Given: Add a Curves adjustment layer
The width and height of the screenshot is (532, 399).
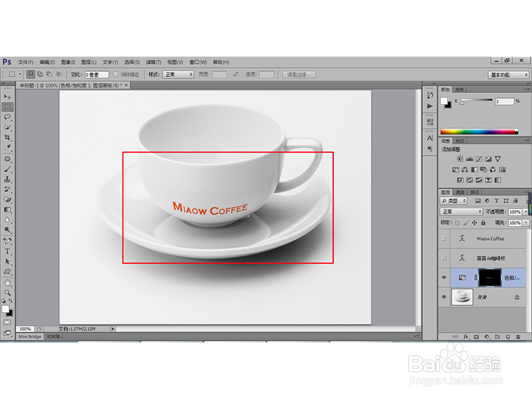Looking at the screenshot, I should 479,159.
